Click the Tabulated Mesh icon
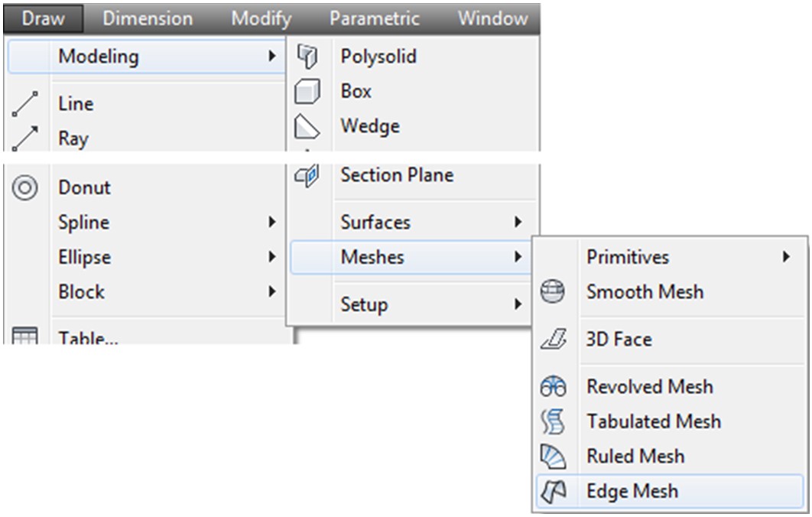812x517 pixels. [551, 421]
